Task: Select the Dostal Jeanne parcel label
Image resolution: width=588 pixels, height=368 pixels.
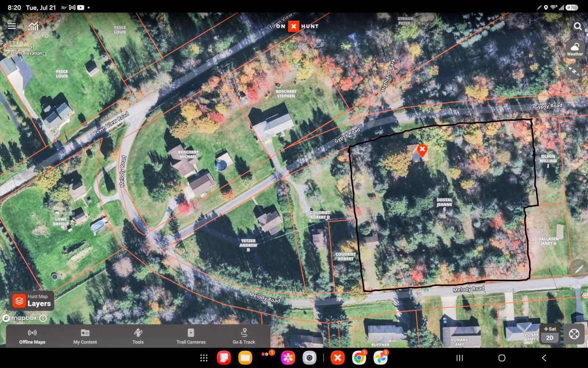Action: [444, 202]
